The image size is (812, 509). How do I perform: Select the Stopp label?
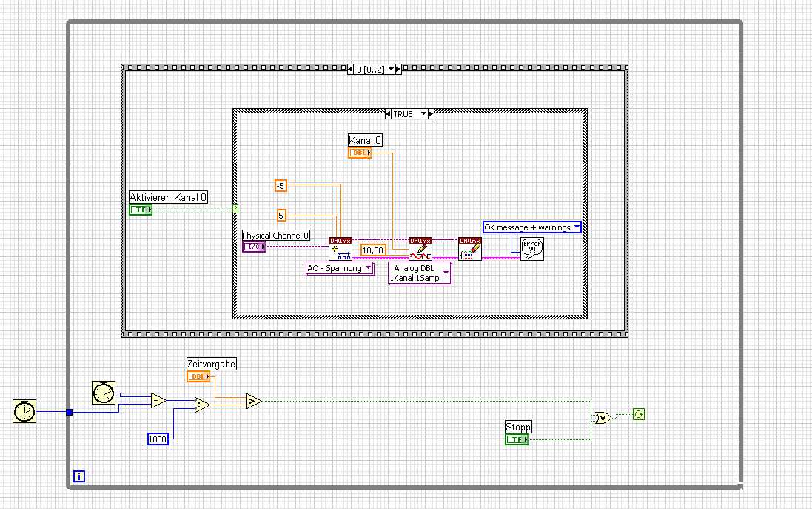518,427
